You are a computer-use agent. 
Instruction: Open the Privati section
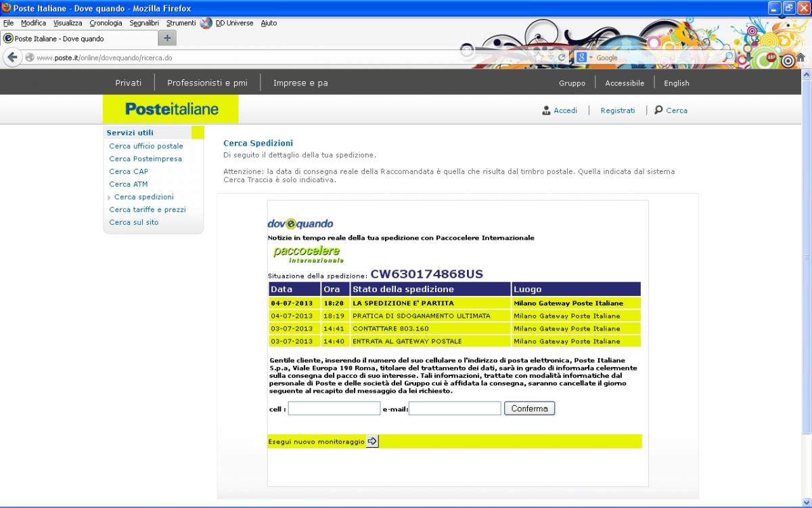coord(129,83)
